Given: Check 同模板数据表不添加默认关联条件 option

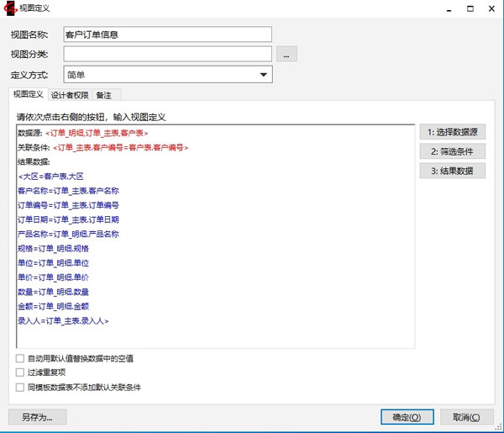Looking at the screenshot, I should click(19, 388).
